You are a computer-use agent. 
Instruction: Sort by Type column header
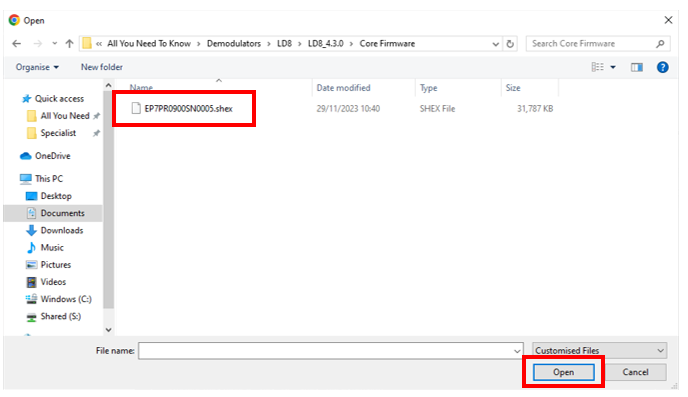pyautogui.click(x=428, y=88)
